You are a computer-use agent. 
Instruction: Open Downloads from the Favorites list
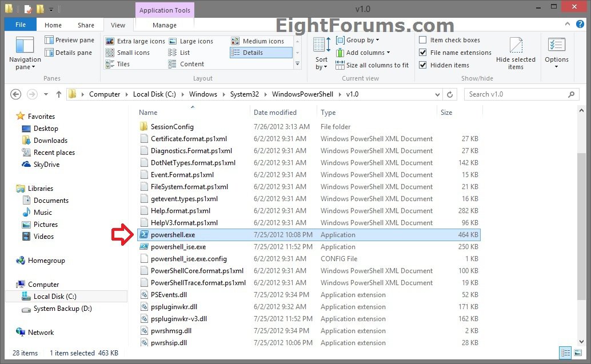pos(50,140)
